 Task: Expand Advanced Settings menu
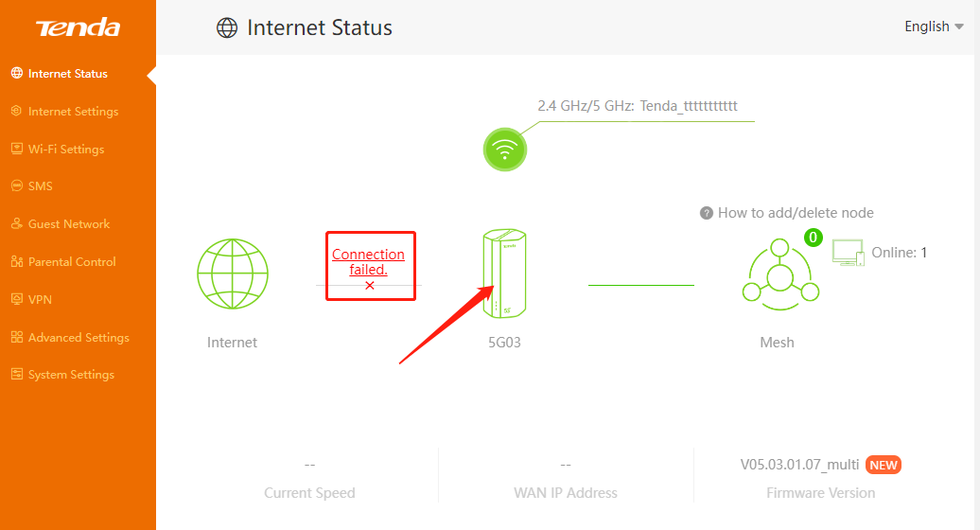pyautogui.click(x=79, y=338)
